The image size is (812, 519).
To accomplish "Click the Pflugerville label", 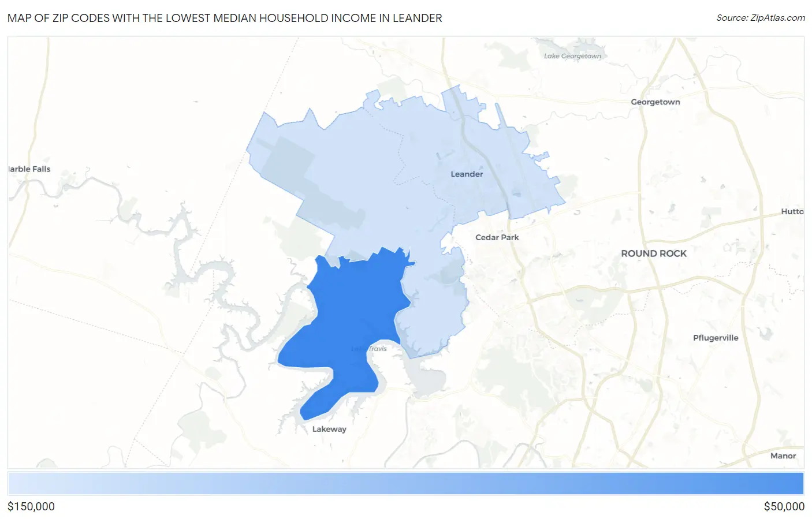I will tap(716, 338).
